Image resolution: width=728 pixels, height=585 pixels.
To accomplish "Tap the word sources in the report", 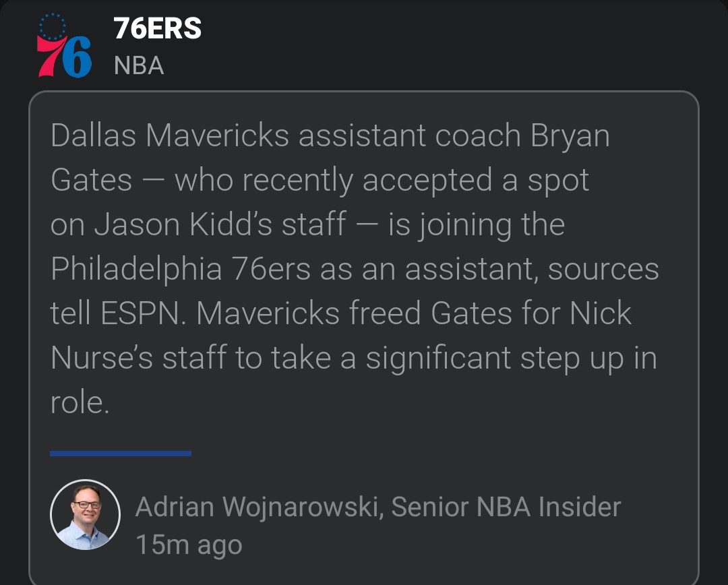I will (603, 270).
